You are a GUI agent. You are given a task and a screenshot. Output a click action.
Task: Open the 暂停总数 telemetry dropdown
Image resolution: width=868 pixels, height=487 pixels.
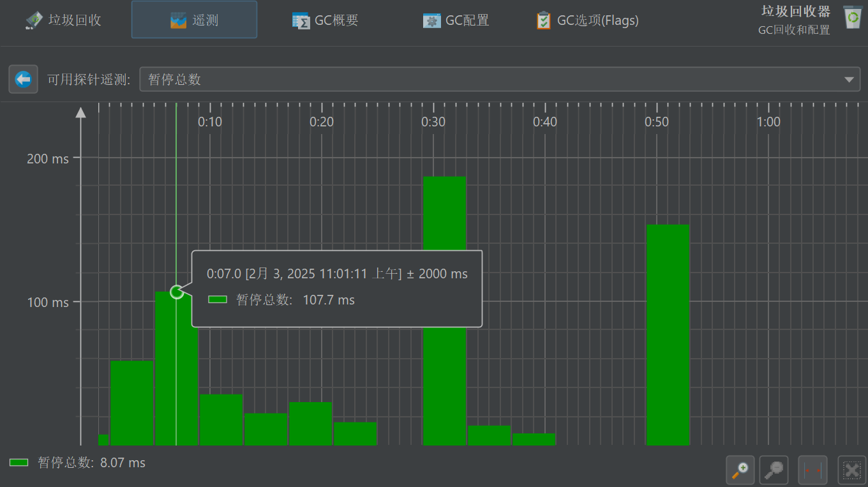click(x=500, y=79)
